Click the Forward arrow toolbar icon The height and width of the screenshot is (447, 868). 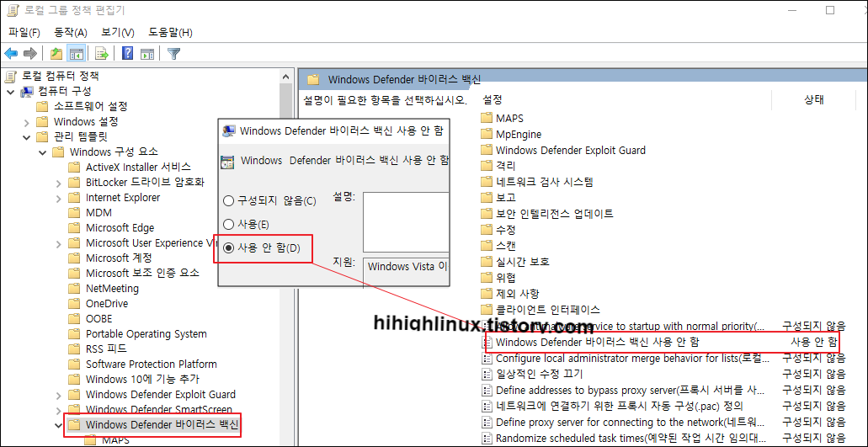click(30, 54)
